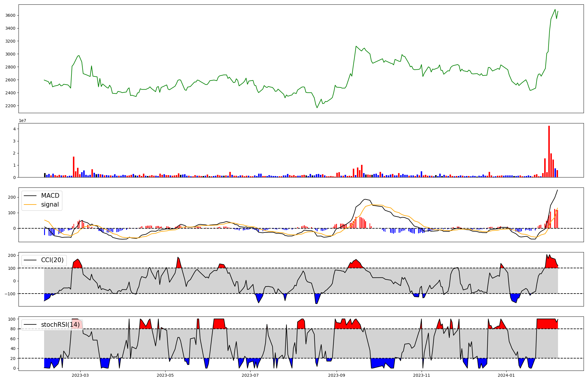This screenshot has height=382, width=588.
Task: Click the CCI(20) legend label
Action: tap(52, 260)
